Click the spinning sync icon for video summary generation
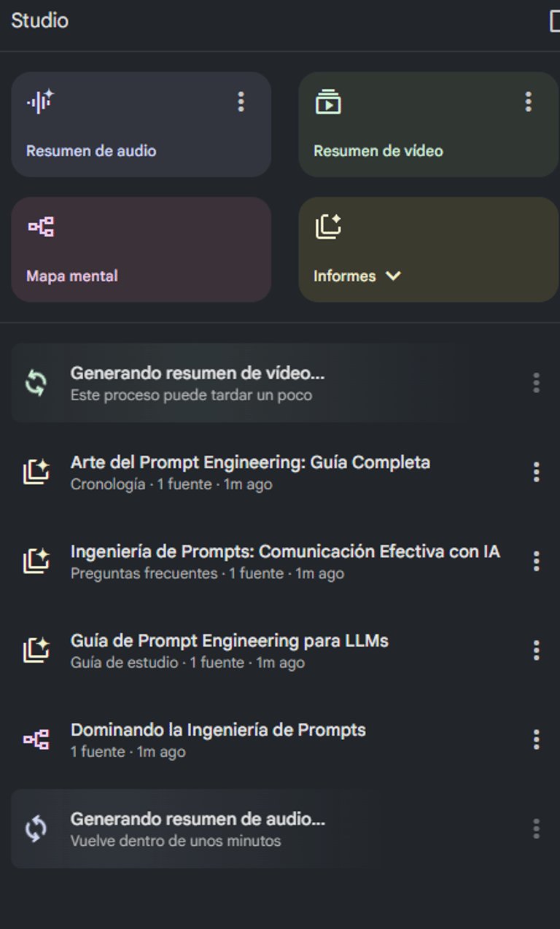This screenshot has width=560, height=929. click(x=36, y=383)
